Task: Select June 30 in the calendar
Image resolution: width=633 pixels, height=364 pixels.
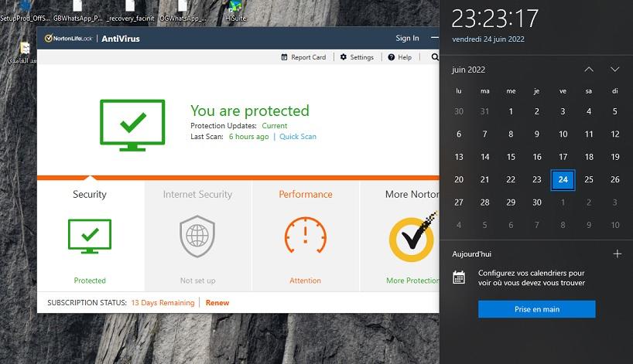Action: [537, 202]
